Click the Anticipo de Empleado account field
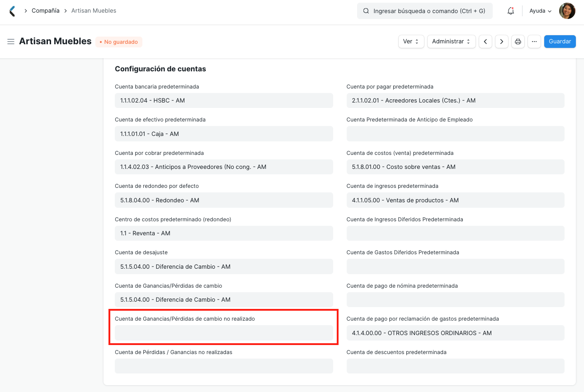 (456, 134)
